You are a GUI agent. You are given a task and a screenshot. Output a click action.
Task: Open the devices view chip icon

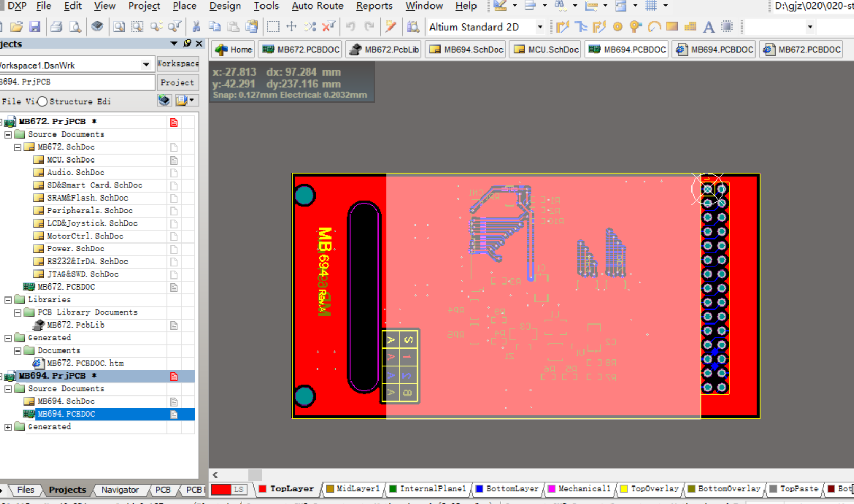(x=97, y=26)
